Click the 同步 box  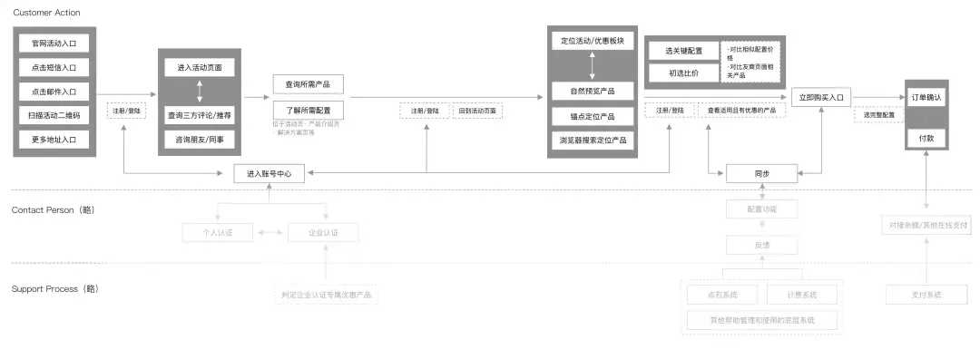pos(761,173)
